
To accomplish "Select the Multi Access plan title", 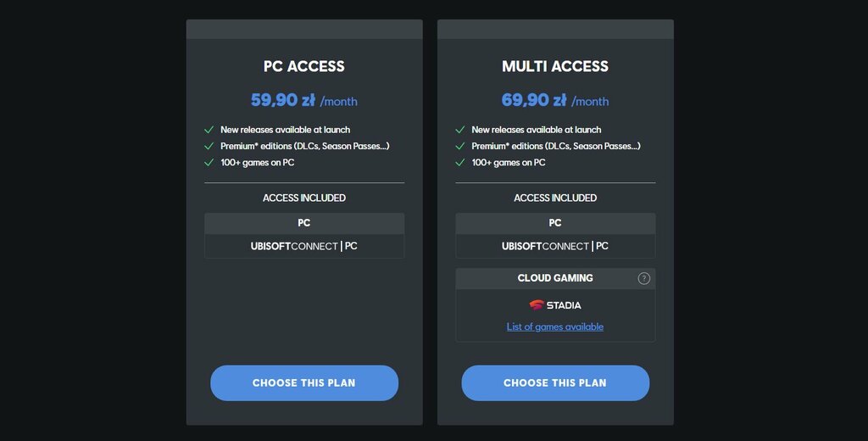I will (x=555, y=66).
